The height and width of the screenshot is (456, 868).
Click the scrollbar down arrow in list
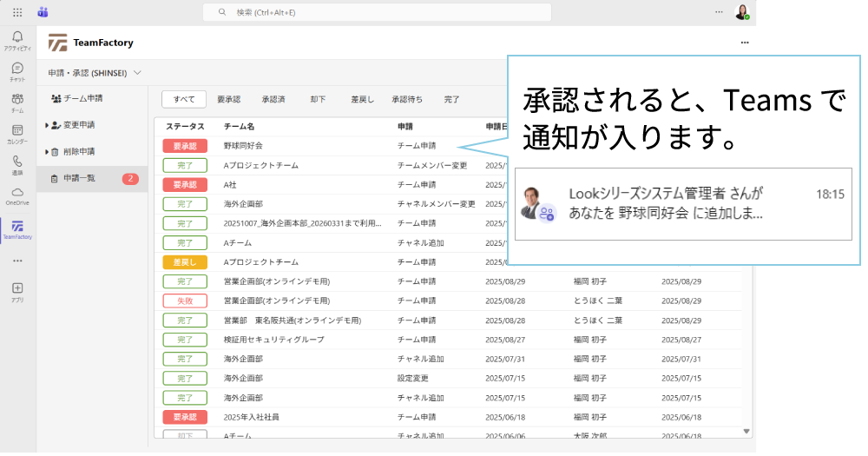point(746,431)
